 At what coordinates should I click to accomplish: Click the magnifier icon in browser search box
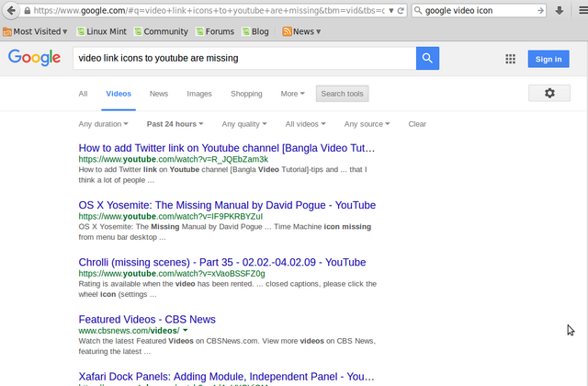pos(418,10)
